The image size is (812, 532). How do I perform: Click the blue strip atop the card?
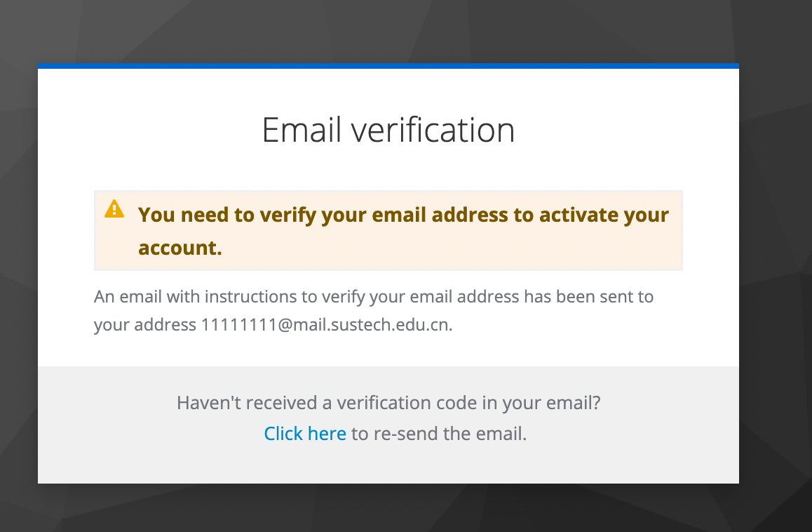(388, 66)
